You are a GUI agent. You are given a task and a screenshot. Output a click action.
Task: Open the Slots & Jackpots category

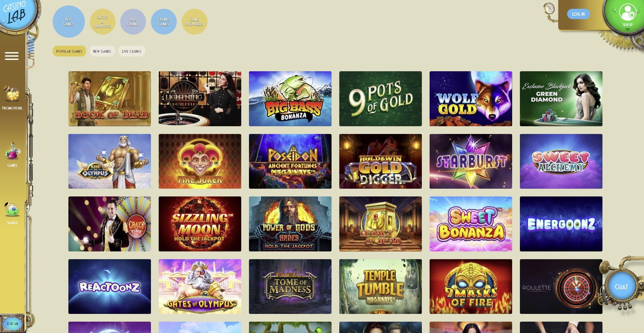click(102, 22)
